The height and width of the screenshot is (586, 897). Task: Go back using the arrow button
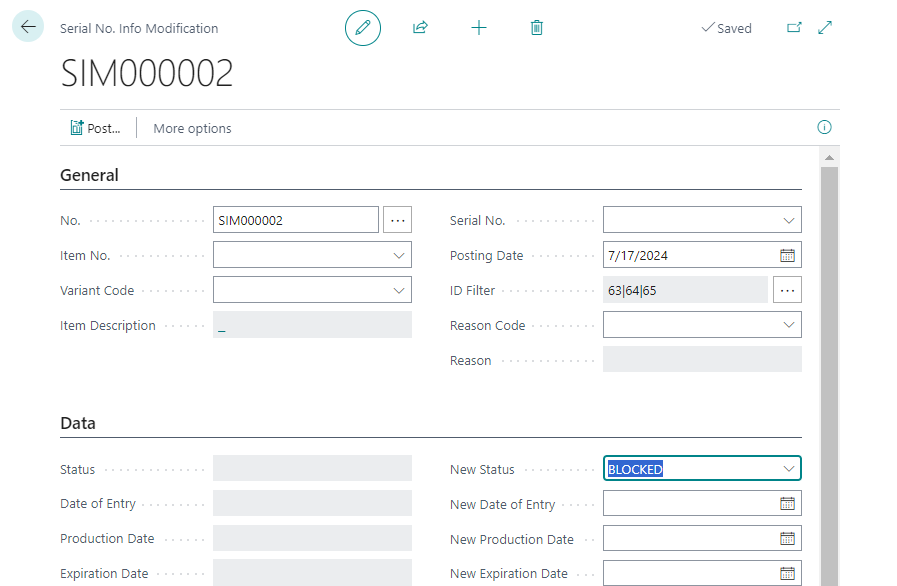pyautogui.click(x=27, y=26)
